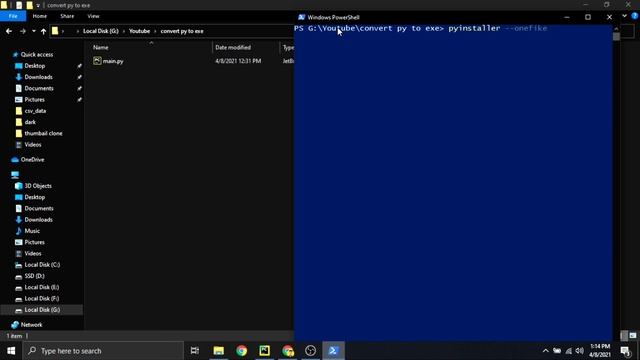
Task: Open pinned Downloads under Quick access
Action: point(38,77)
